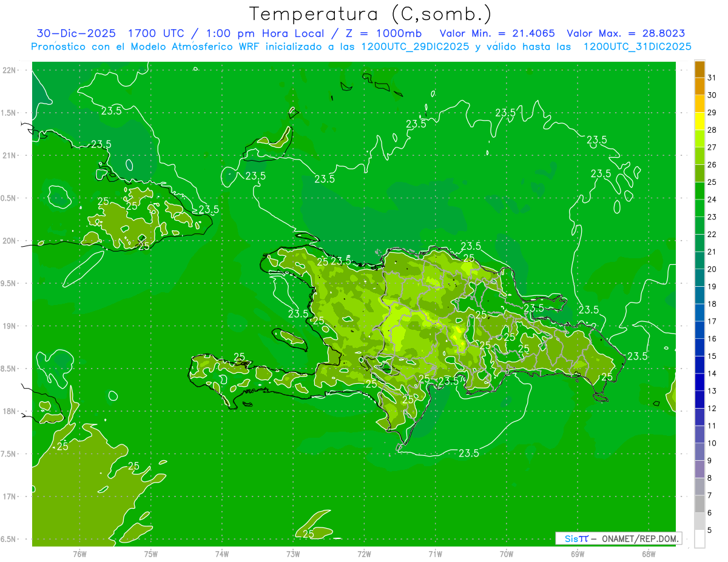Click the gray legend swatch between 6 and 7
This screenshot has width=728, height=562.
[699, 504]
